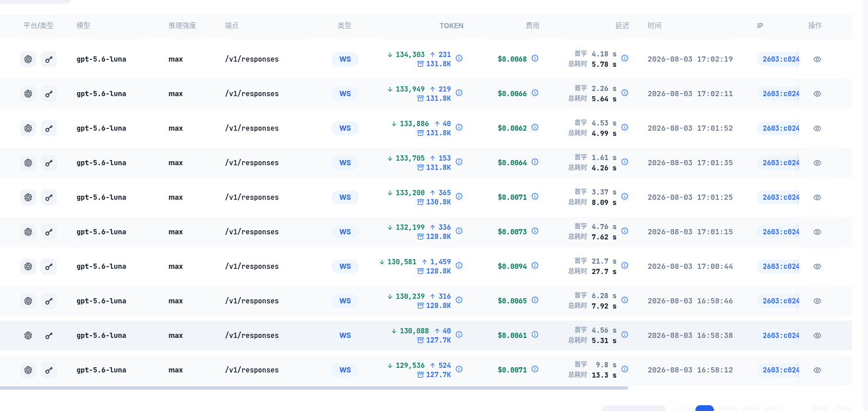
Task: Open cost info icon next to $0.0061
Action: point(535,334)
